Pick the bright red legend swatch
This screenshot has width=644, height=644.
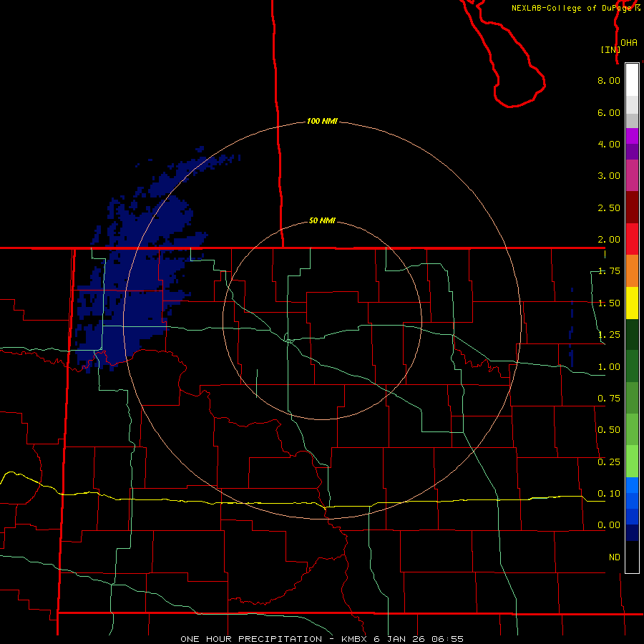coord(632,239)
